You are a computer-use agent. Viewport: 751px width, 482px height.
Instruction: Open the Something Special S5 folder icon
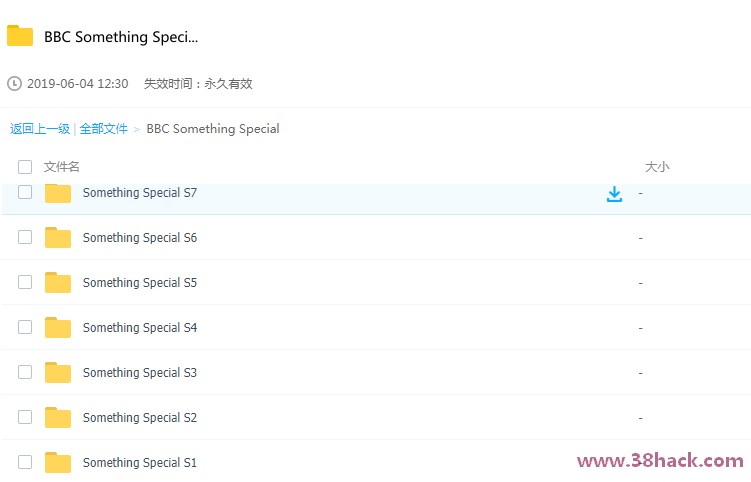tap(58, 283)
